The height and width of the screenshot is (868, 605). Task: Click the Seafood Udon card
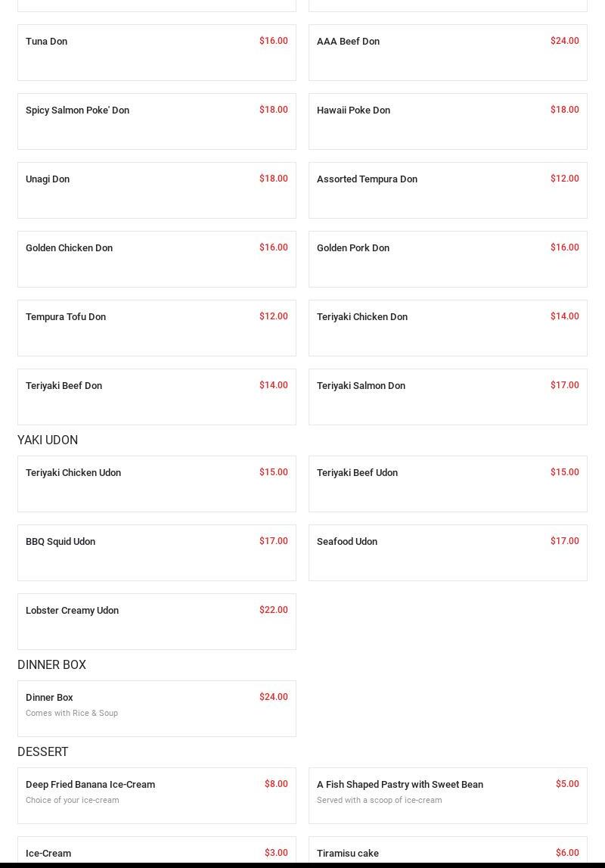[448, 552]
